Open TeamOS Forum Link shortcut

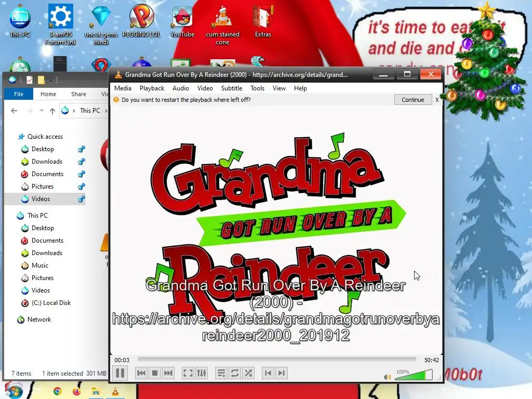coord(61,24)
